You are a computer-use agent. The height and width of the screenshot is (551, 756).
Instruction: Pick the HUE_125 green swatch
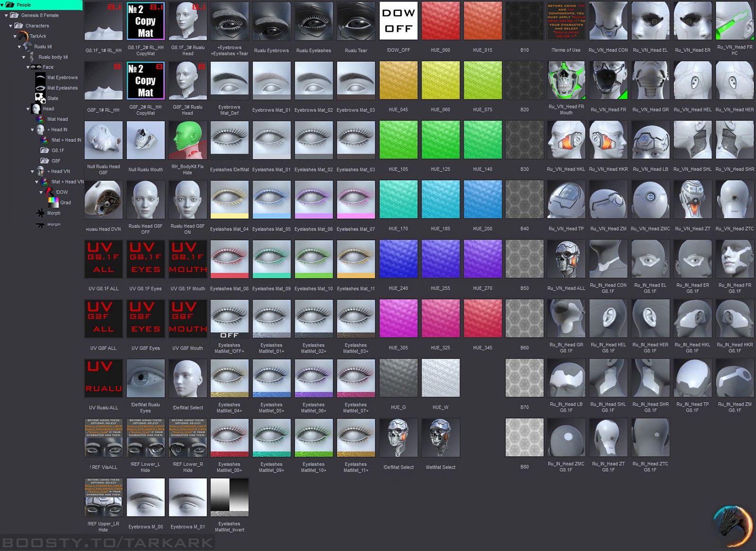440,140
